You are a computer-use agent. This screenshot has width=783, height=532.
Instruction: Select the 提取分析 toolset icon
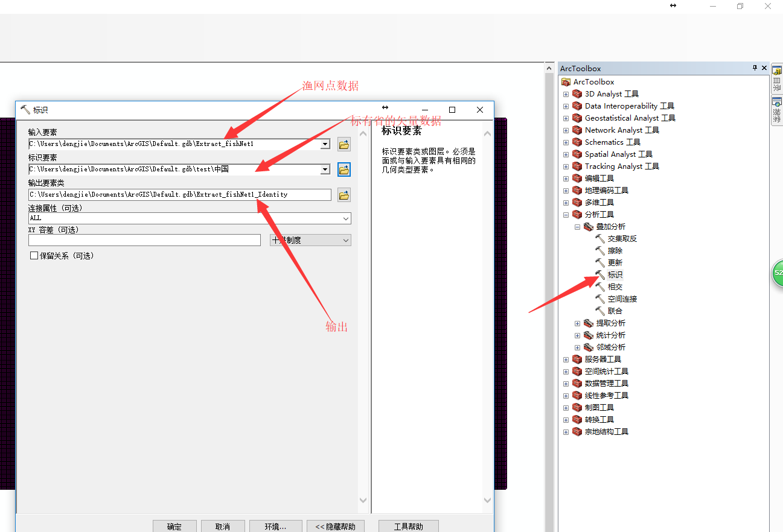coord(589,323)
